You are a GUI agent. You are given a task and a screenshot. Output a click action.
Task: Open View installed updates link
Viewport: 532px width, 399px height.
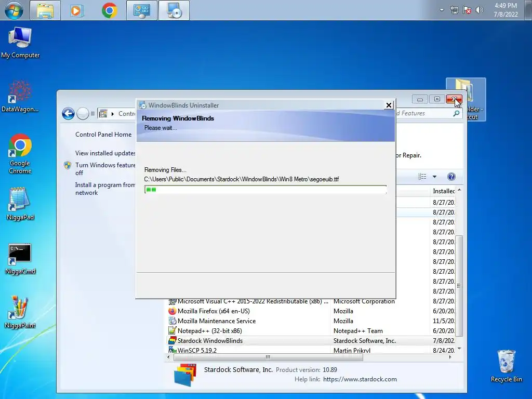click(105, 153)
